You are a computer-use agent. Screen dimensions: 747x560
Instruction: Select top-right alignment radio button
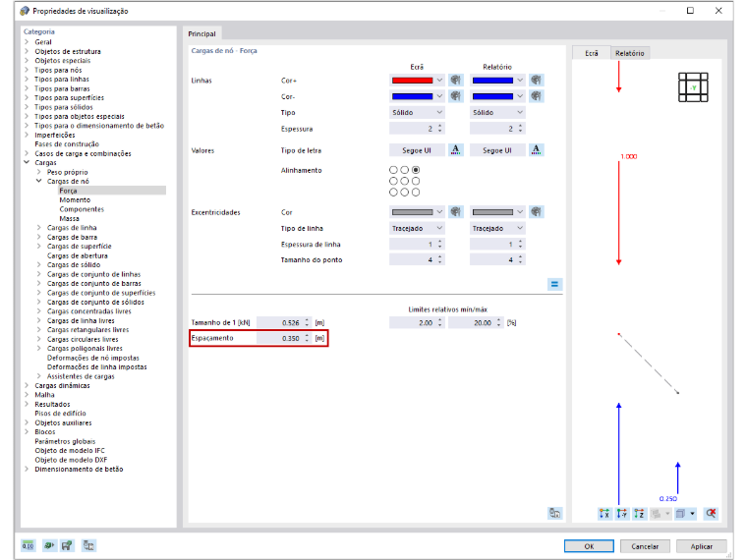coord(416,170)
